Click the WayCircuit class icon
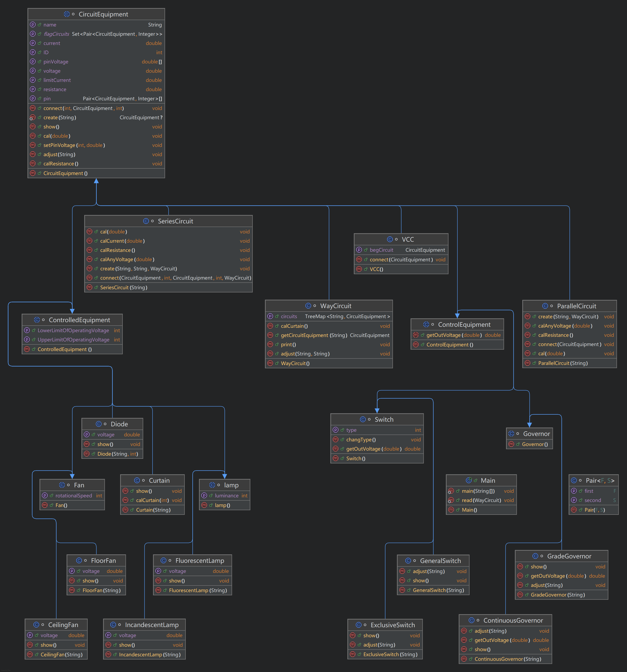Viewport: 627px width, 672px height. point(308,306)
